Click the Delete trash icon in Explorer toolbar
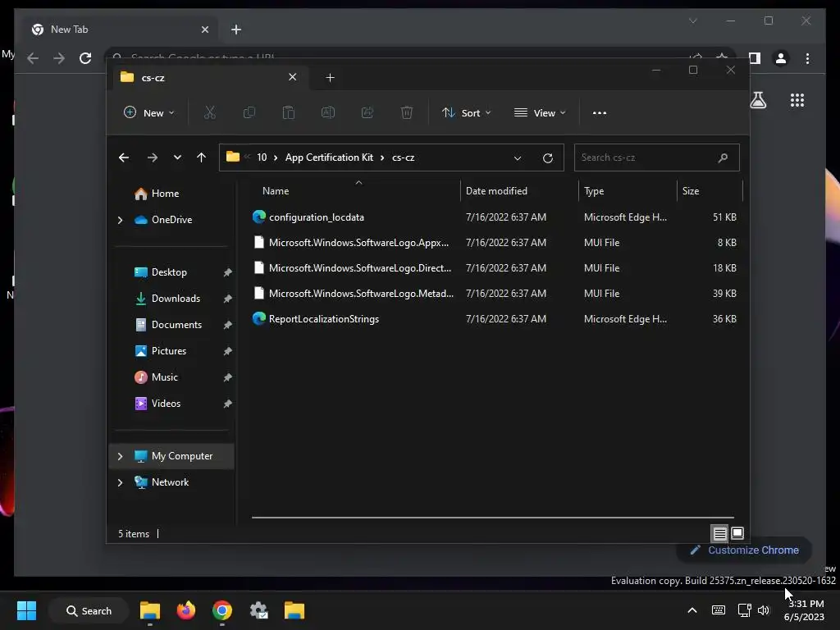Viewport: 840px width, 630px height. pyautogui.click(x=407, y=112)
